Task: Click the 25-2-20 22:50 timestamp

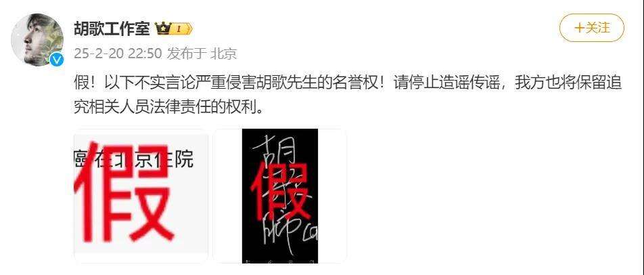Action: (x=118, y=54)
